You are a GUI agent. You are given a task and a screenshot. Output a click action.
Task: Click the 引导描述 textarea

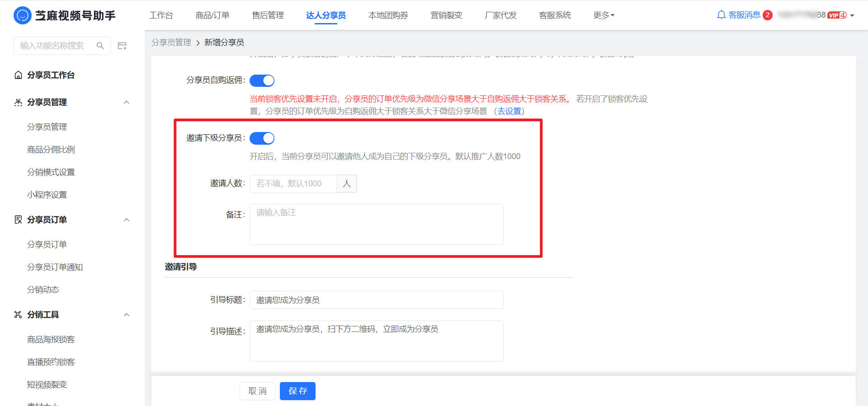pos(377,341)
